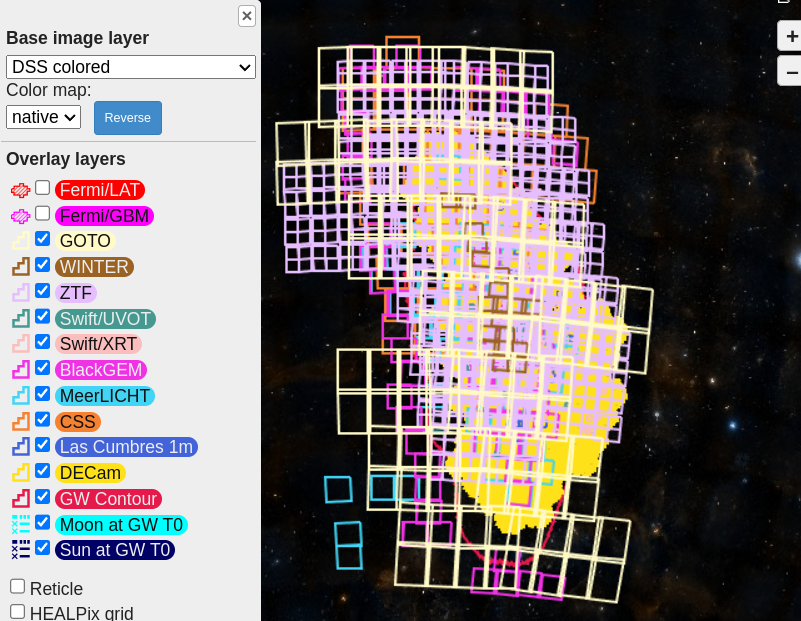The height and width of the screenshot is (621, 801).
Task: Close the layers panel
Action: (247, 16)
